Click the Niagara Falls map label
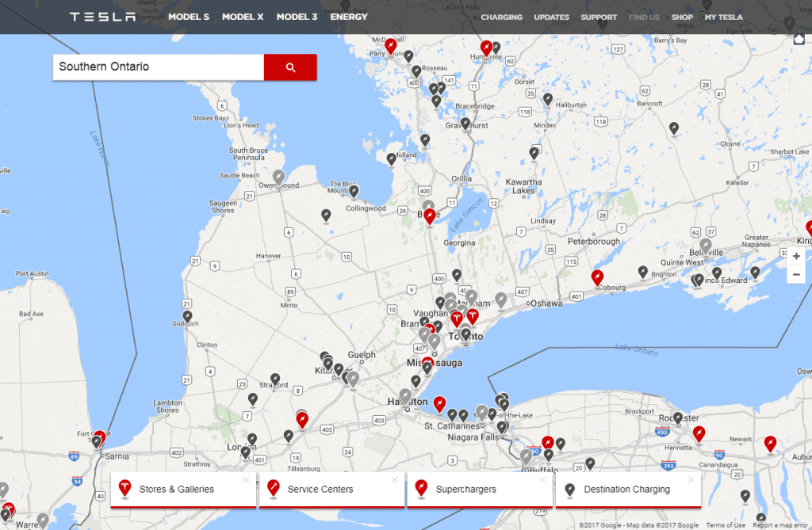This screenshot has width=812, height=530. pyautogui.click(x=473, y=437)
